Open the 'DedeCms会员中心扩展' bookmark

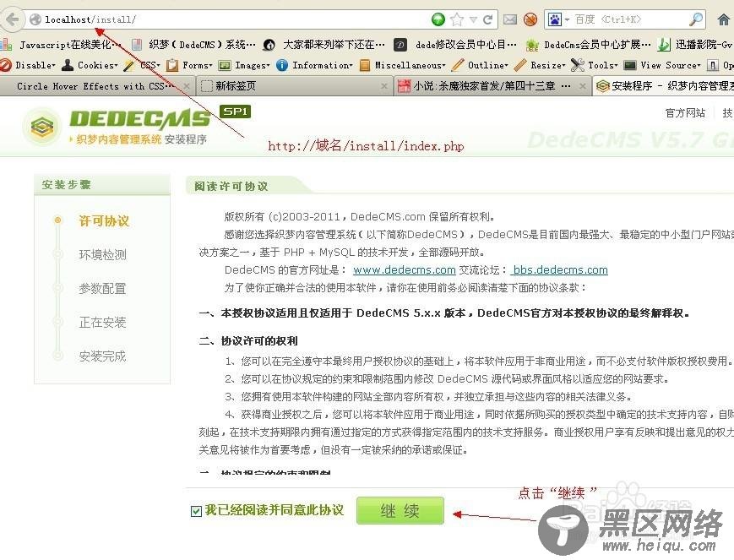coord(589,45)
